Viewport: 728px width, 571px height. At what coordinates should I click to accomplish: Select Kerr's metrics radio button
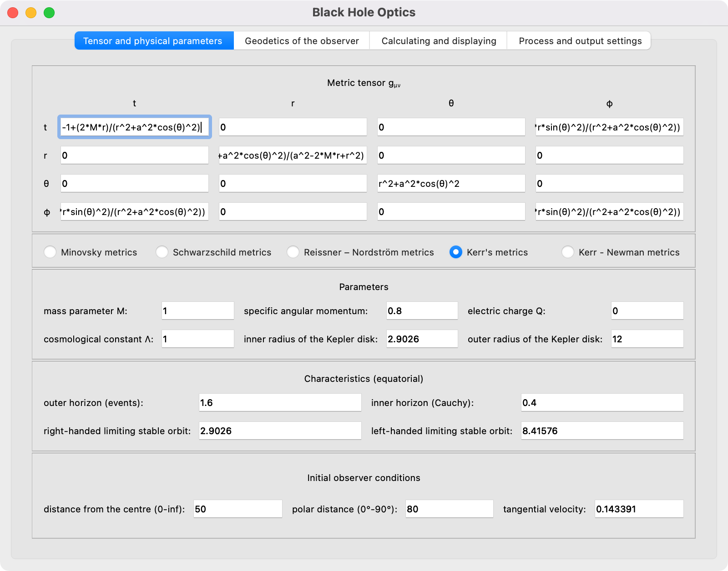point(456,252)
